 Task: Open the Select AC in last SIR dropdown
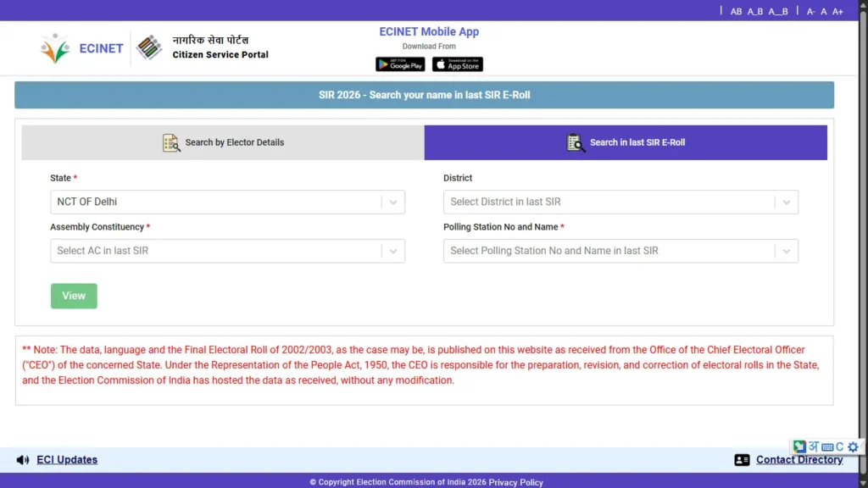pos(227,251)
